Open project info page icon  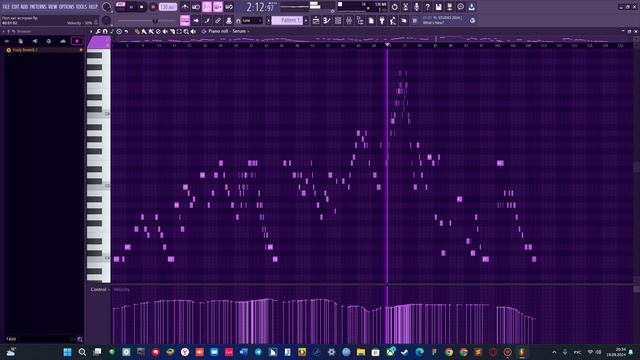[x=371, y=20]
